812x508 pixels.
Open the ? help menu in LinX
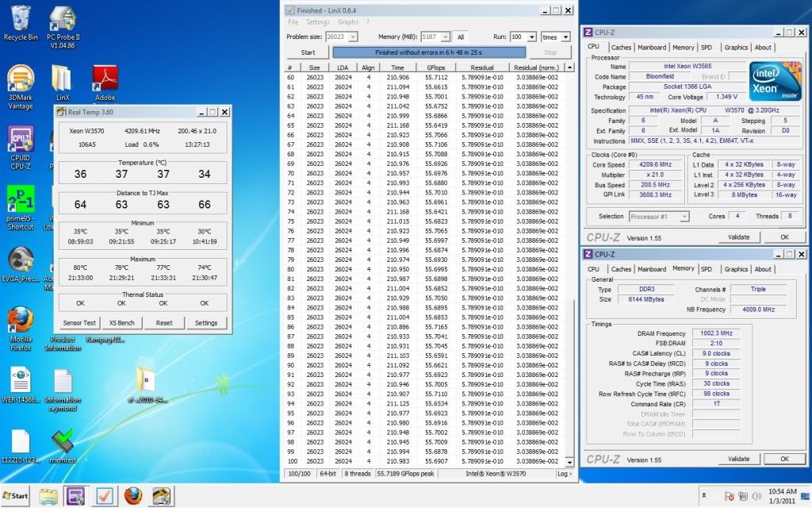pos(368,22)
